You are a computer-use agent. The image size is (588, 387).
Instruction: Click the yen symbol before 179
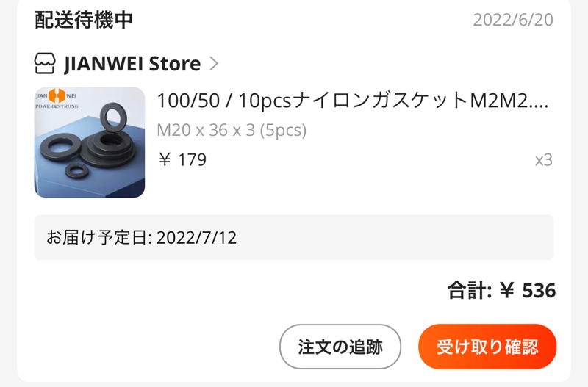(165, 159)
